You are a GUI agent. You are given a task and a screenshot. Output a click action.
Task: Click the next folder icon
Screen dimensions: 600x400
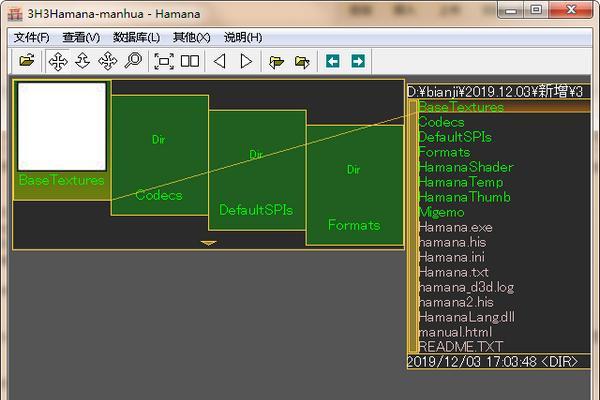pos(302,61)
